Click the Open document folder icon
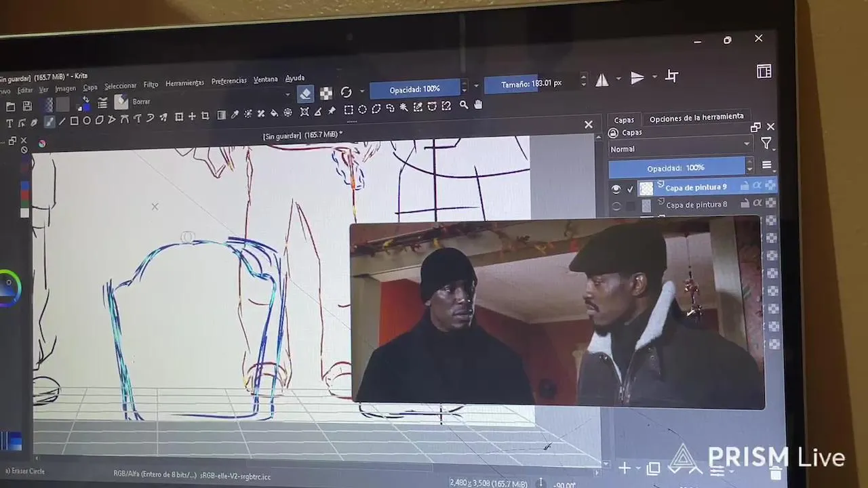Image resolution: width=868 pixels, height=488 pixels. point(10,106)
